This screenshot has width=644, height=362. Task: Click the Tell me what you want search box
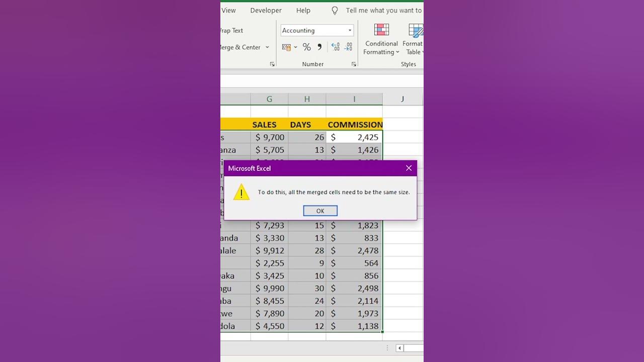[384, 10]
